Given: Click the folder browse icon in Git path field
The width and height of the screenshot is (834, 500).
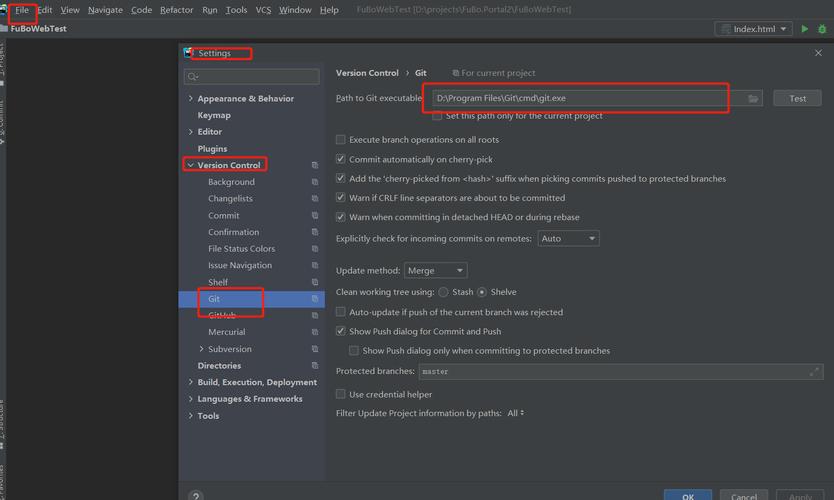Looking at the screenshot, I should (x=753, y=98).
